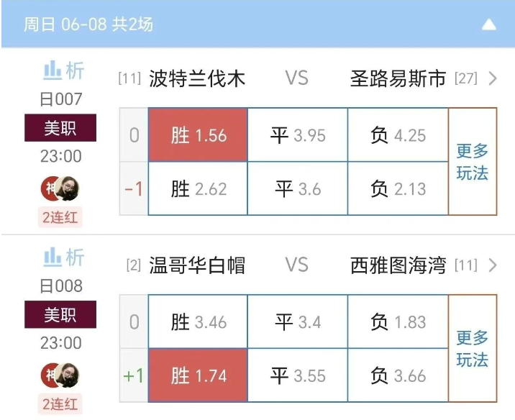Screen dimensions: 515x420
Task: Collapse the 周日 06-08 match list
Action: pyautogui.click(x=489, y=24)
